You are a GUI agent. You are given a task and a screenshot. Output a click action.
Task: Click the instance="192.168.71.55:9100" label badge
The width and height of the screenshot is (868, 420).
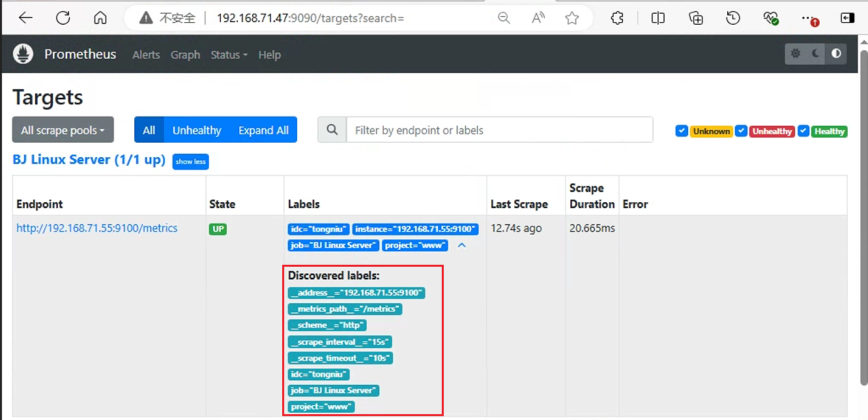click(x=416, y=229)
